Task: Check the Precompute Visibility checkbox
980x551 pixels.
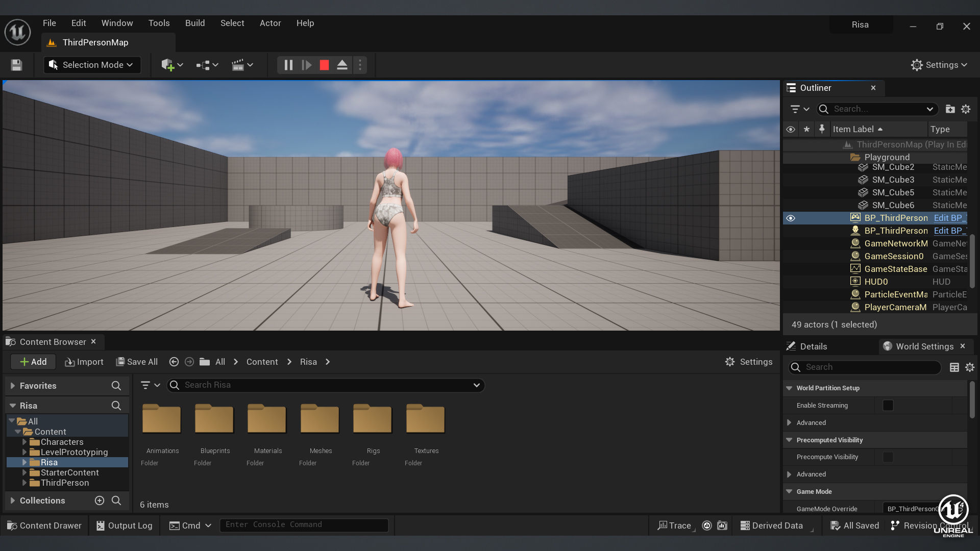Action: 888,457
